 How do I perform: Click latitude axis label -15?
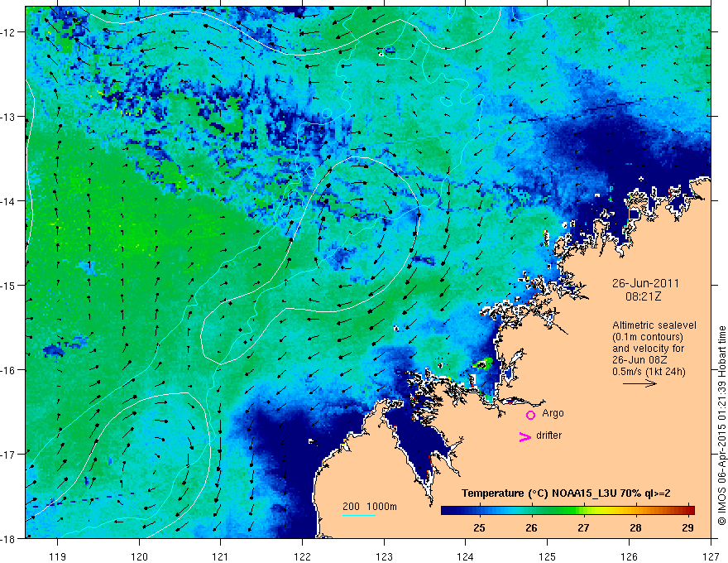tap(10, 286)
